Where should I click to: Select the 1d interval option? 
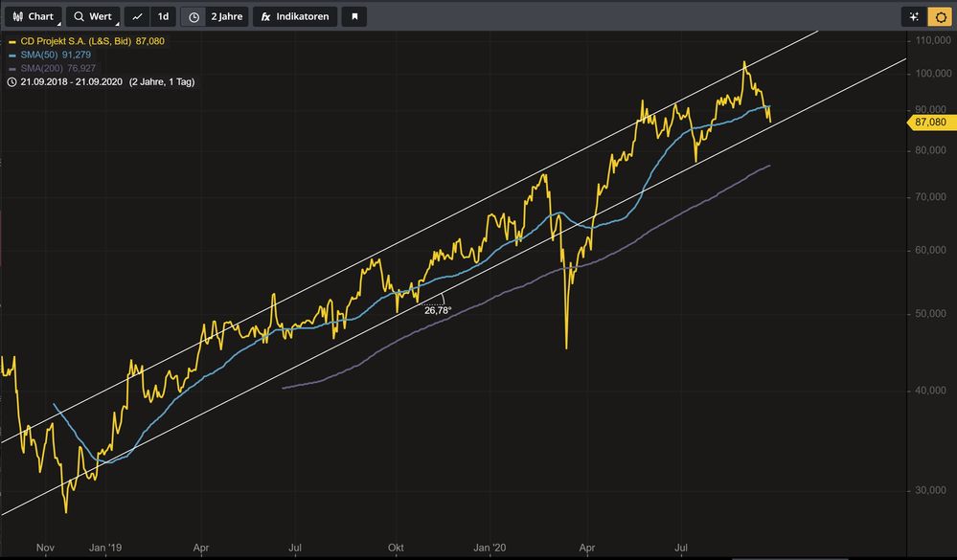164,16
